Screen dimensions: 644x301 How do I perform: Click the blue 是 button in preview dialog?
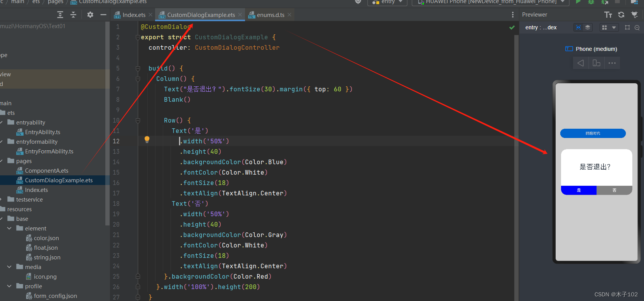pos(579,190)
